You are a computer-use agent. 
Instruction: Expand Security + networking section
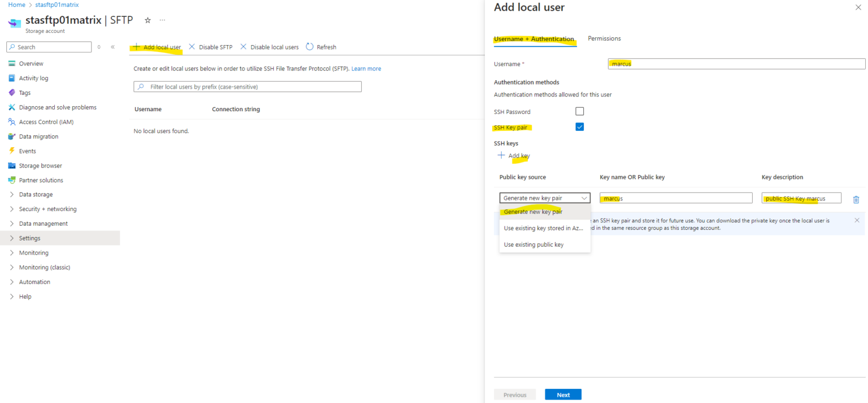point(47,209)
